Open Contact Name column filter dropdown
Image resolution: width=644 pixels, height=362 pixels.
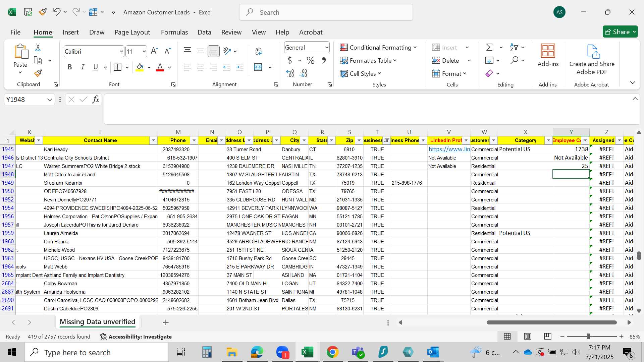(x=153, y=140)
